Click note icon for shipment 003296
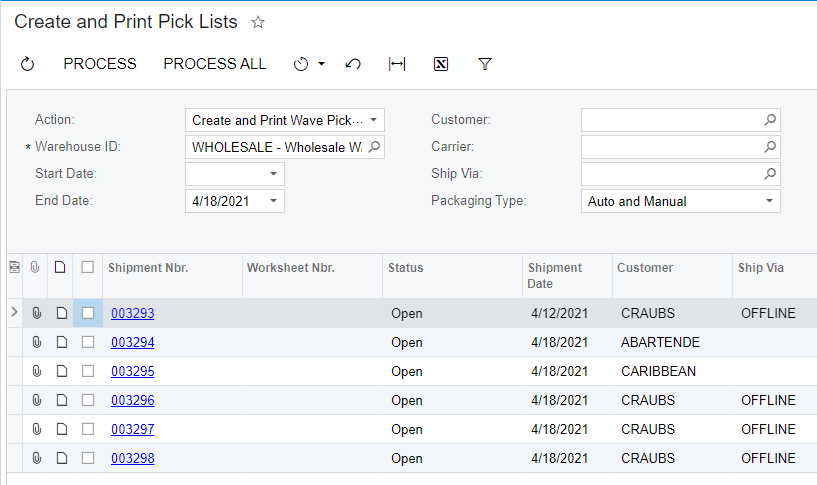Screen dimensions: 817x485 61,400
